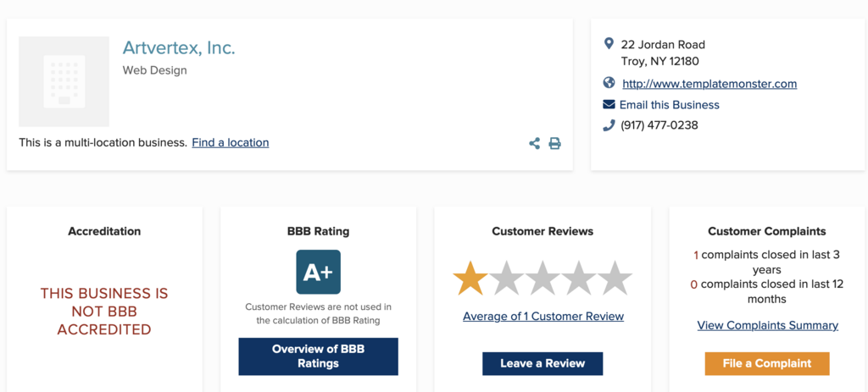Viewport: 868px width, 392px height.
Task: Click the A+ rating badge
Action: [318, 272]
